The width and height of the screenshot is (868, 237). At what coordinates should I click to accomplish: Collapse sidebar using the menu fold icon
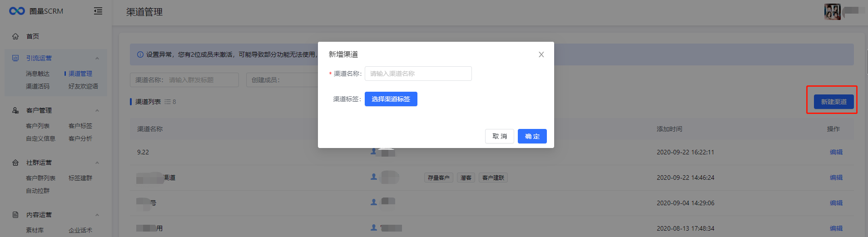click(98, 11)
